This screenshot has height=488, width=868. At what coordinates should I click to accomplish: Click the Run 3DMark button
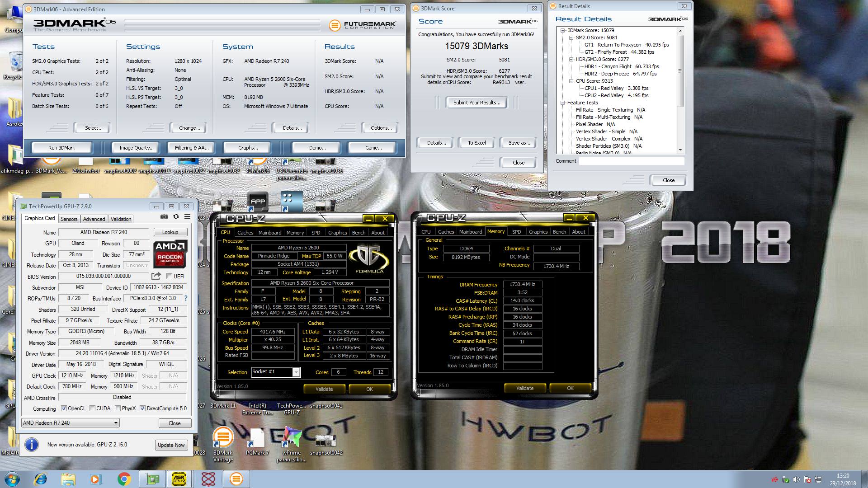point(61,148)
